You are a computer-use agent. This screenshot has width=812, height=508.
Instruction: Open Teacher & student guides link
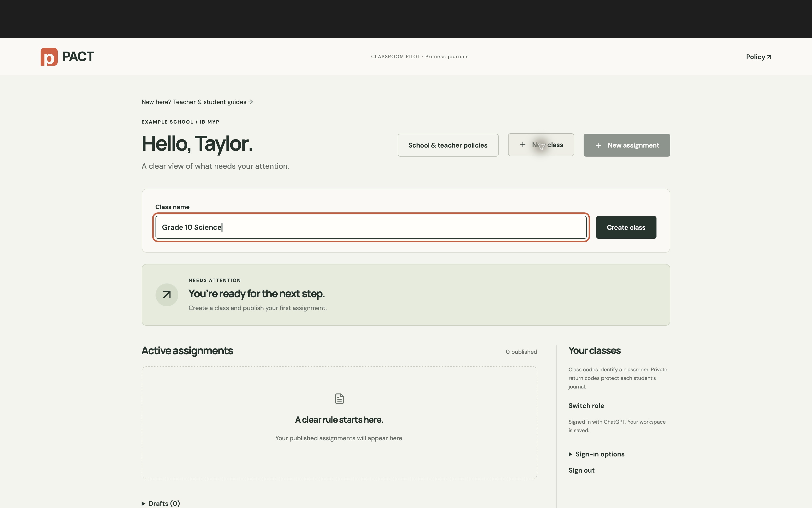(197, 102)
